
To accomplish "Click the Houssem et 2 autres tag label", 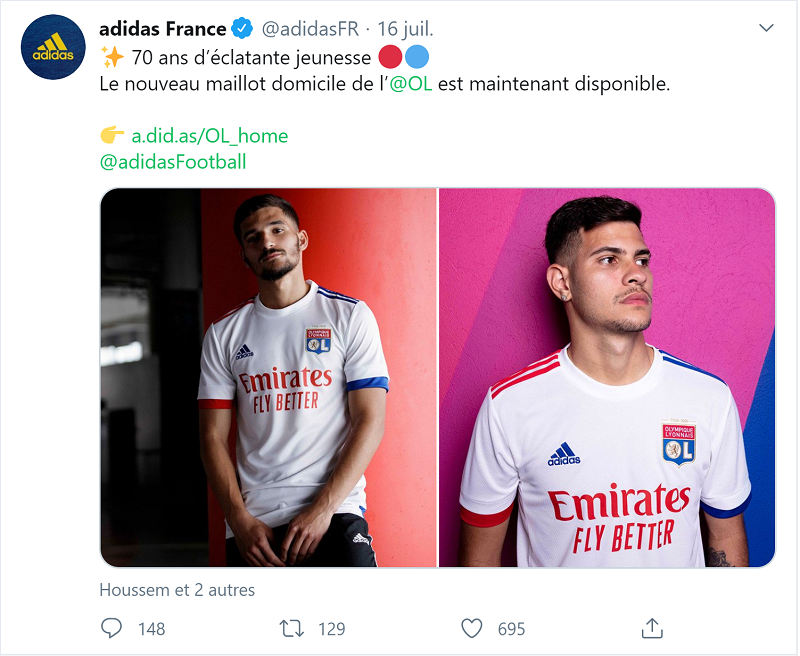I will [x=177, y=590].
